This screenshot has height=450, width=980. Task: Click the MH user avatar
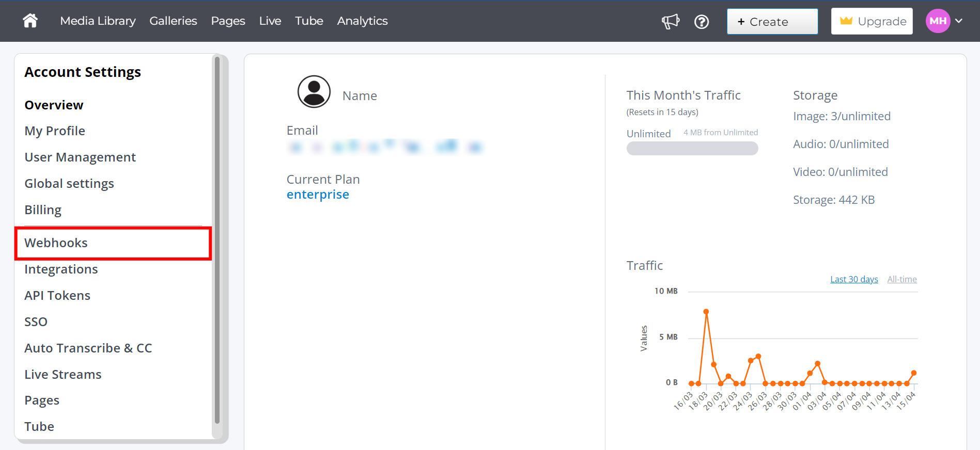pyautogui.click(x=938, y=21)
